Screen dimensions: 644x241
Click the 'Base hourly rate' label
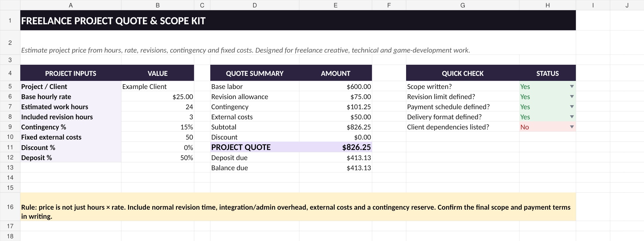(46, 97)
